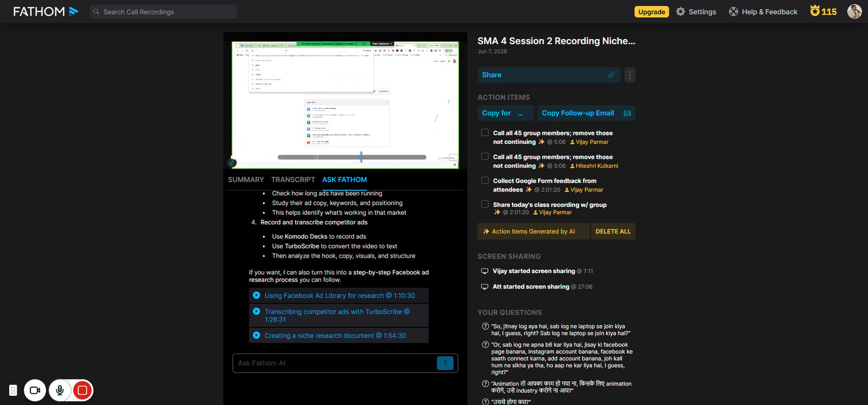Image resolution: width=868 pixels, height=405 pixels.
Task: Switch to SUMMARY tab
Action: pos(246,179)
